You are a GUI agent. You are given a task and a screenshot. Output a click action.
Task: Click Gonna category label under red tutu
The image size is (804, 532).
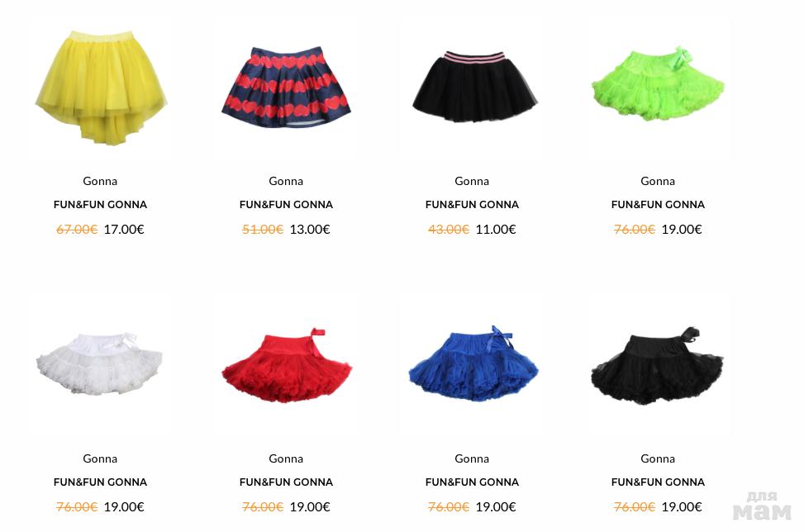pyautogui.click(x=286, y=458)
